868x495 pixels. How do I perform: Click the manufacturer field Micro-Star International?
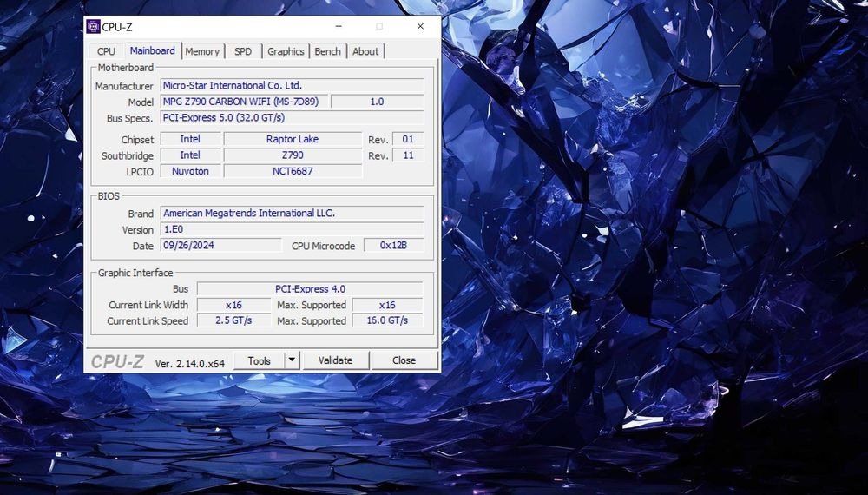tap(292, 85)
